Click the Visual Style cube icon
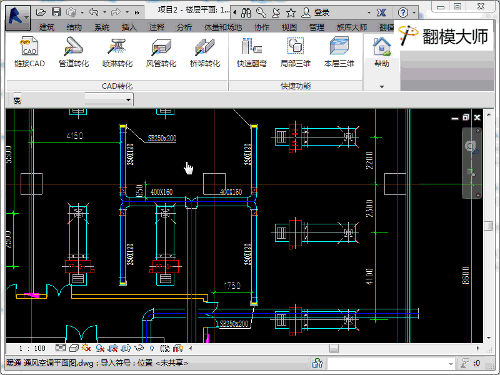500x375 pixels. pos(74,348)
